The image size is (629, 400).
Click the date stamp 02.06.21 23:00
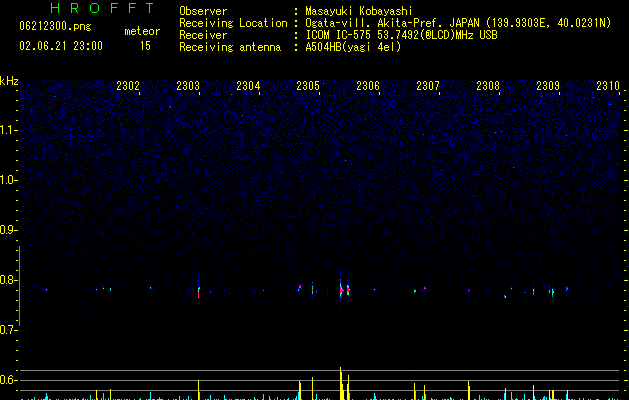click(61, 46)
